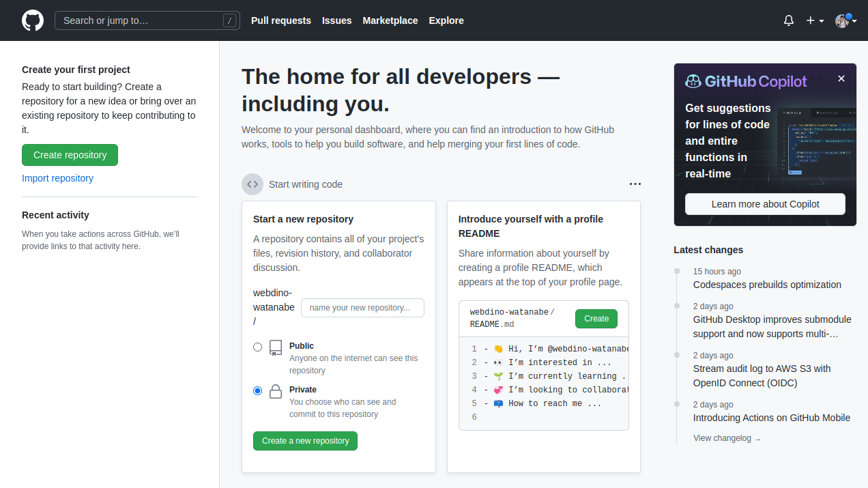Viewport: 868px width, 488px height.
Task: Dismiss the GitHub Copilot banner
Action: (841, 78)
